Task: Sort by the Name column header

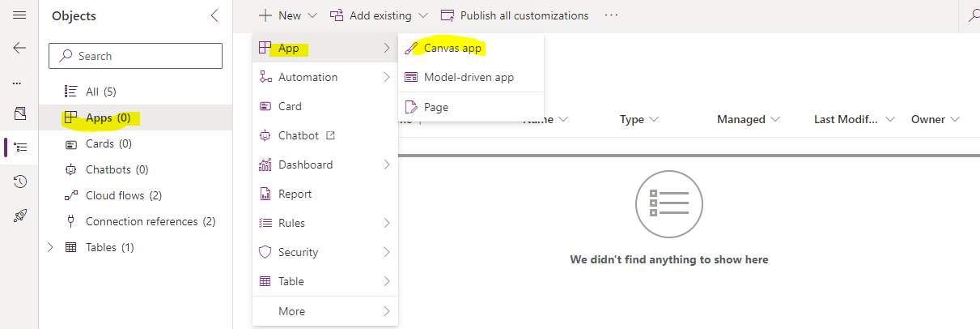Action: tap(545, 119)
